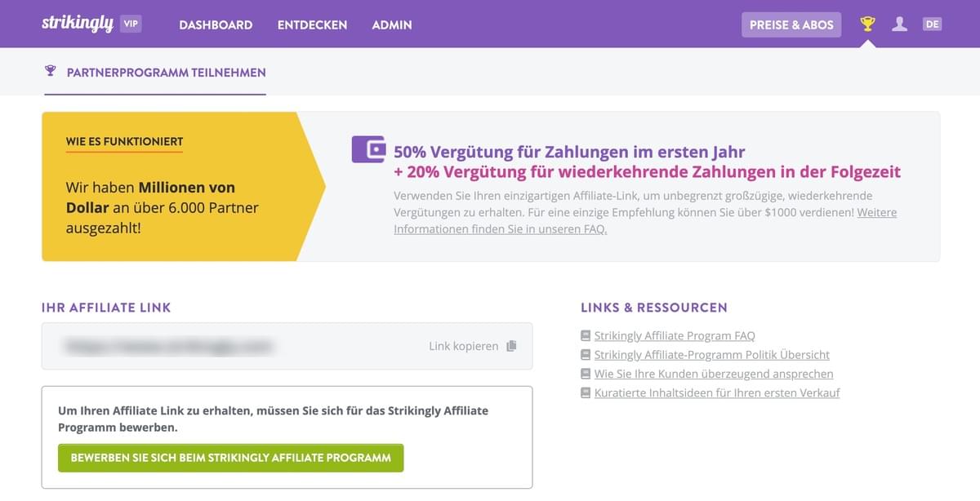The image size is (980, 501).
Task: Click the copy icon next to Link kopieren
Action: coord(511,346)
